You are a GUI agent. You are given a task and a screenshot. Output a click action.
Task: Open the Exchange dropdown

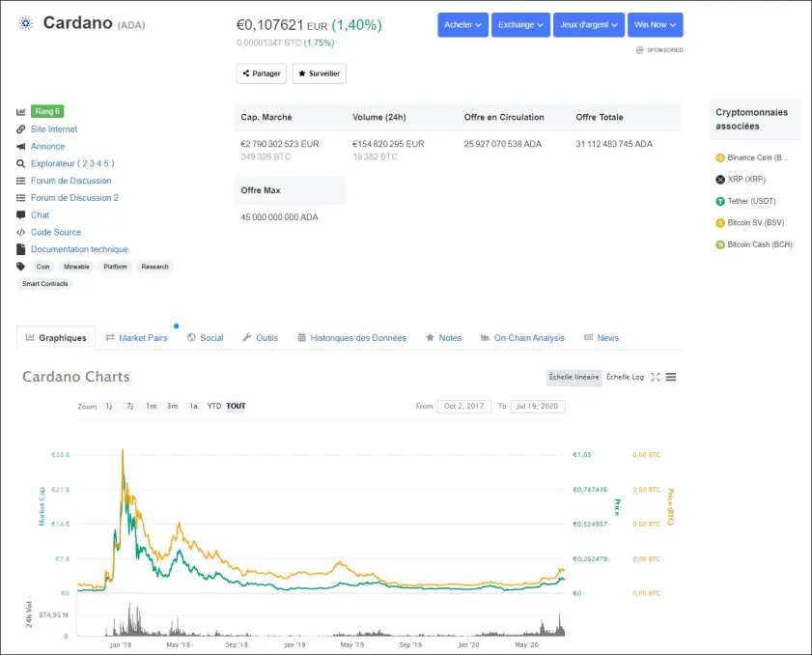point(520,25)
